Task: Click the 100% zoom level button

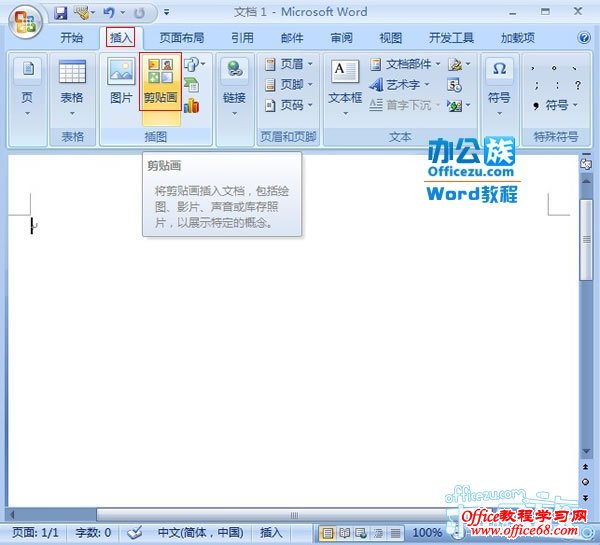Action: point(427,532)
